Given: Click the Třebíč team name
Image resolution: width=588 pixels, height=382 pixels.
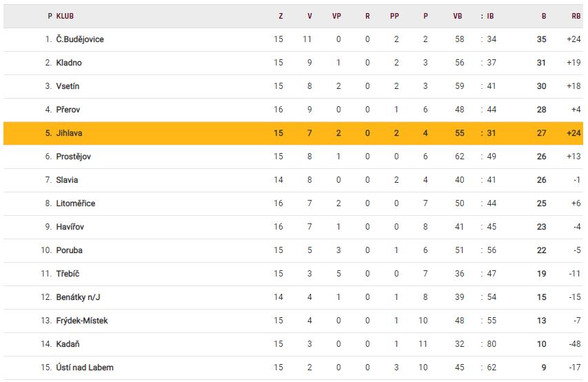Looking at the screenshot, I should 68,274.
